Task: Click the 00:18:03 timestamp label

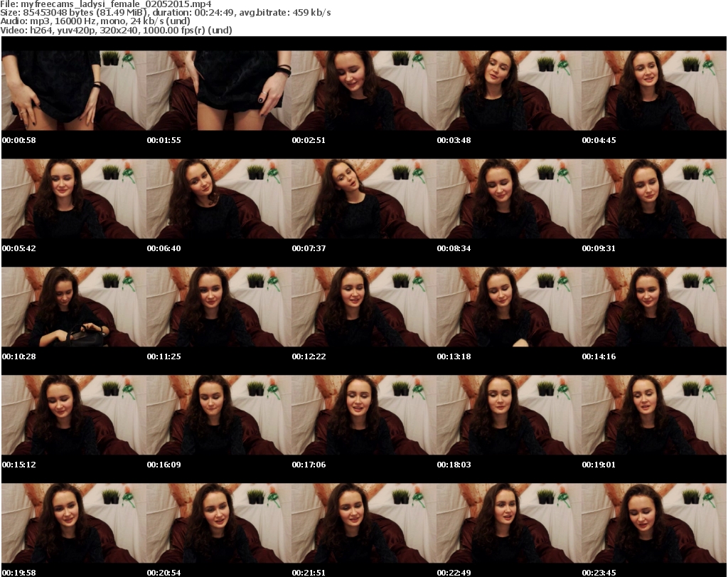Action: click(x=454, y=465)
